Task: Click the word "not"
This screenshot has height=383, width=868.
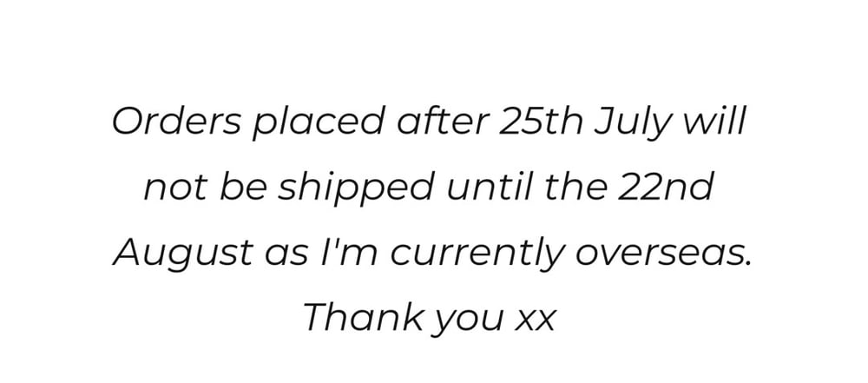Action: coord(170,187)
